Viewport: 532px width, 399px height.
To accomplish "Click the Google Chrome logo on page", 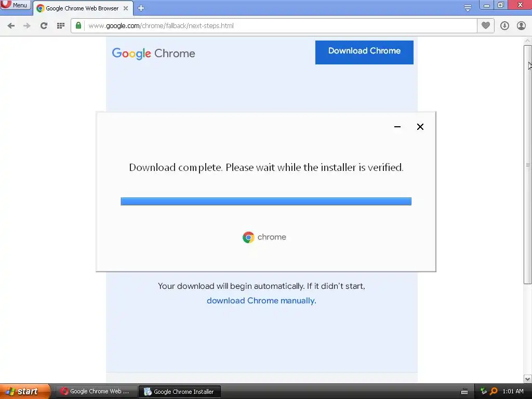I will [x=153, y=54].
